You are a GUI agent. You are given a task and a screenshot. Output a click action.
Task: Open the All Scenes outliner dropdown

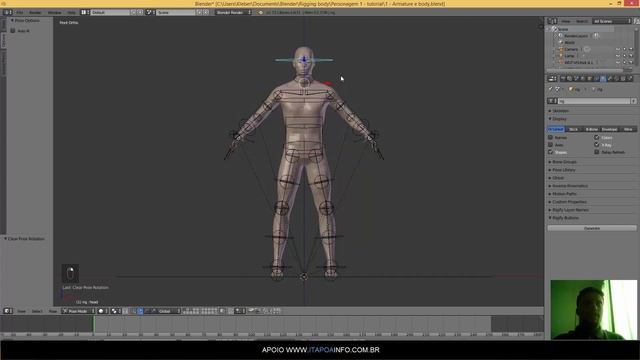point(612,21)
